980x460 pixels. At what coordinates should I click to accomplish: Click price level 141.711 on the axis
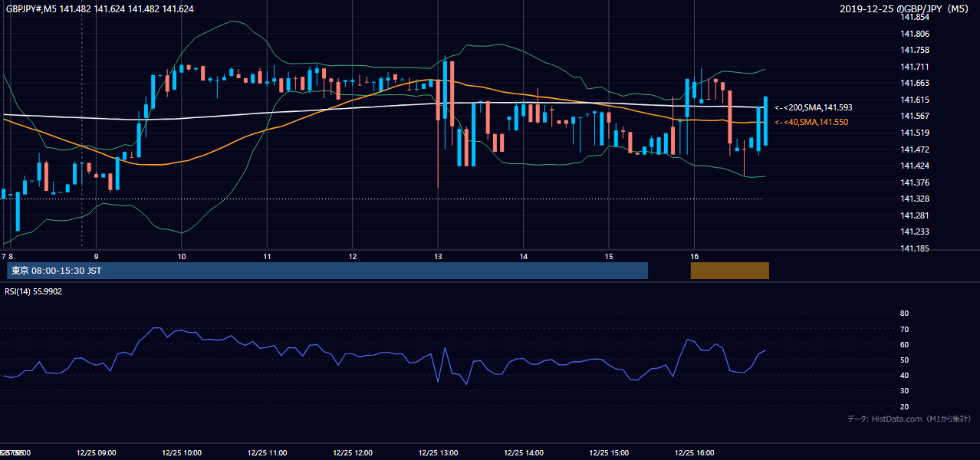(915, 67)
